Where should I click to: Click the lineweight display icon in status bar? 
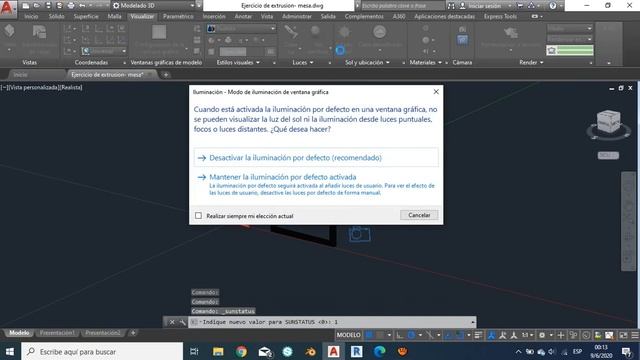[478, 335]
